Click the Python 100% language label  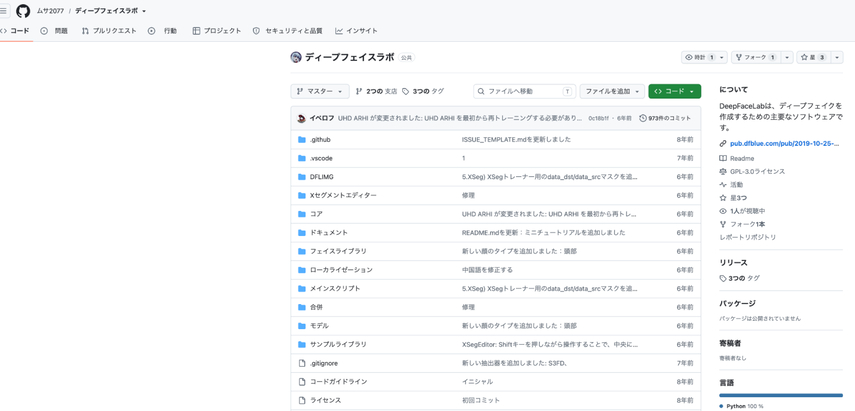coord(744,406)
